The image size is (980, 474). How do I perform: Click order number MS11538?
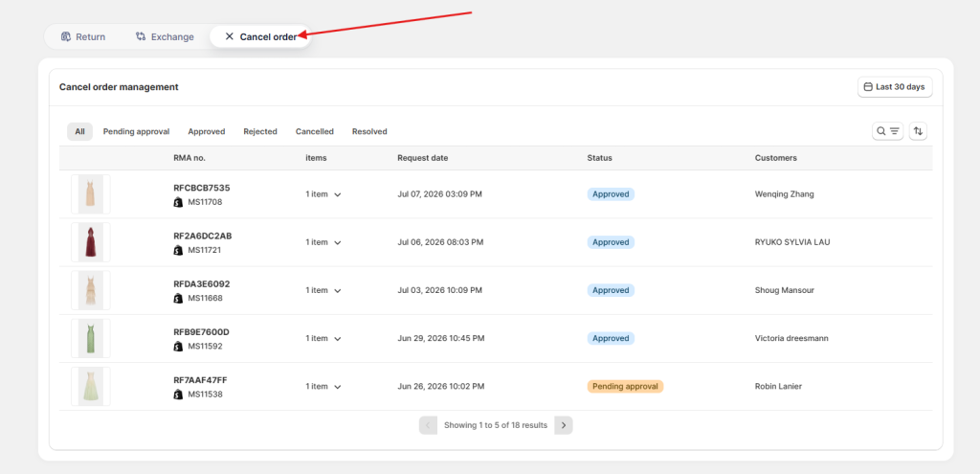coord(205,395)
